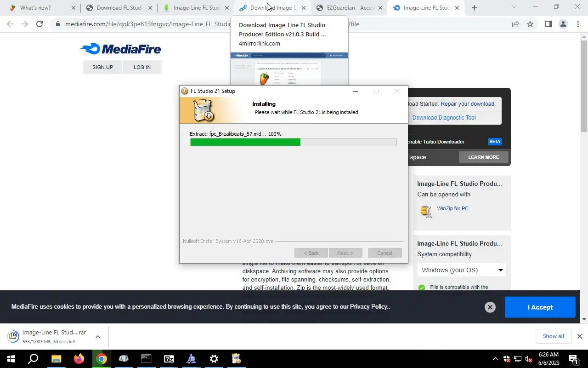Viewport: 588px width, 368px height.
Task: Open the Privacy Policy link in banner
Action: click(369, 307)
